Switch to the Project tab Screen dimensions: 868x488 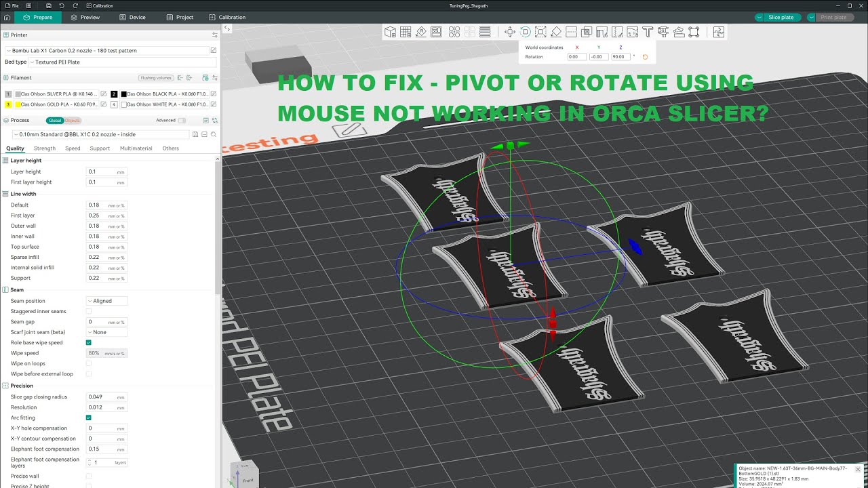(x=179, y=17)
